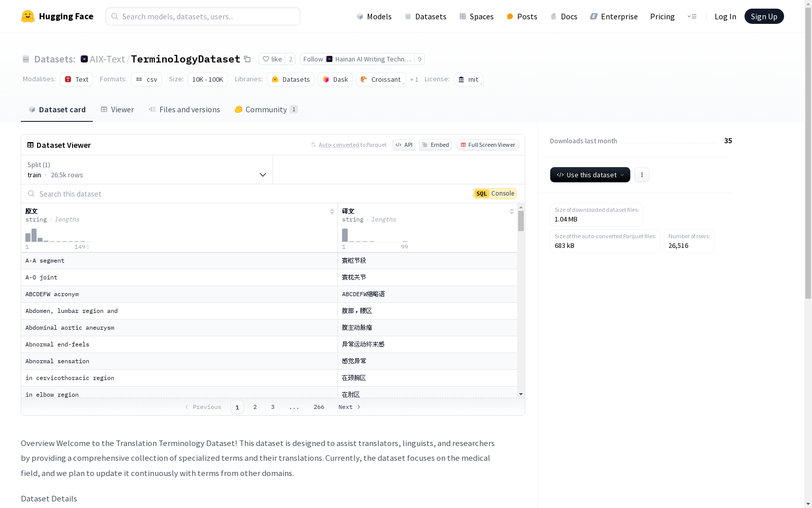Open the SQL Console
The width and height of the screenshot is (812, 508).
pyautogui.click(x=495, y=194)
